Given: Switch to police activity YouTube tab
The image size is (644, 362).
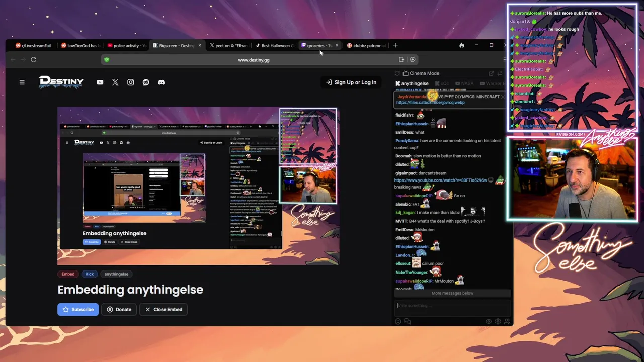Looking at the screenshot, I should click(127, 45).
